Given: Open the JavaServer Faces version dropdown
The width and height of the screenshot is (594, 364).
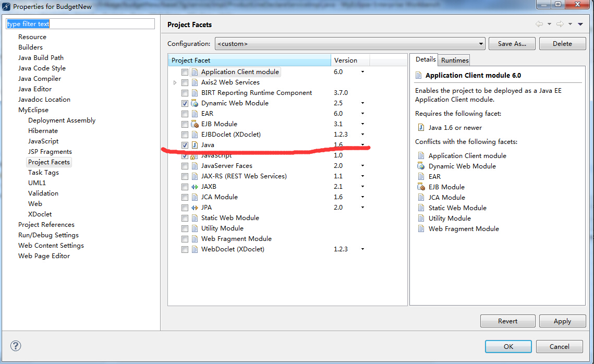Looking at the screenshot, I should click(x=362, y=165).
